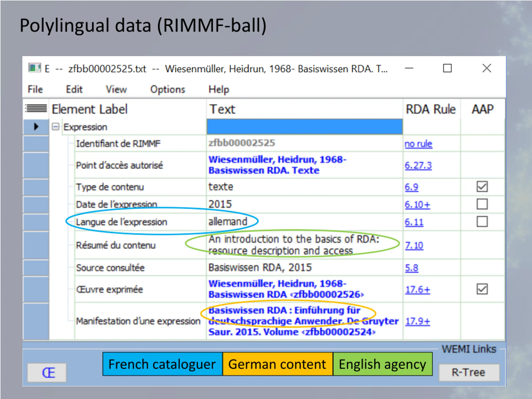Image resolution: width=532 pixels, height=399 pixels.
Task: Select the 'Type de contenu' row label
Action: 110,187
